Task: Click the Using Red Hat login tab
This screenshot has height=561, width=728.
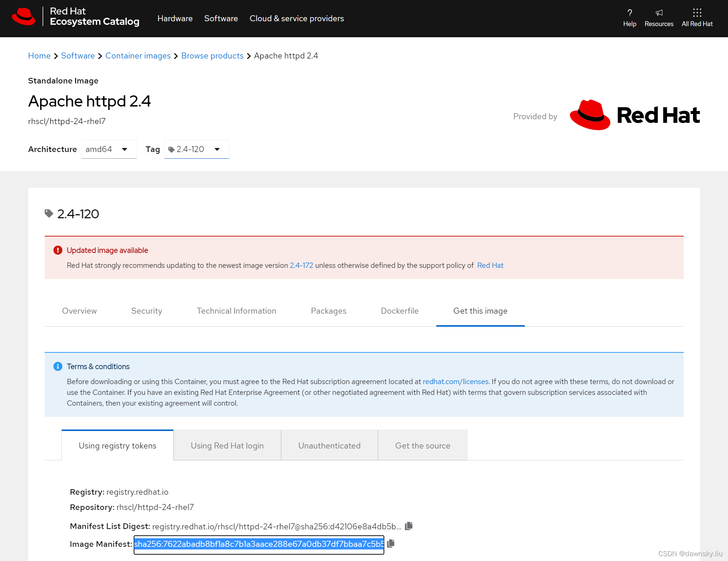Action: 226,445
